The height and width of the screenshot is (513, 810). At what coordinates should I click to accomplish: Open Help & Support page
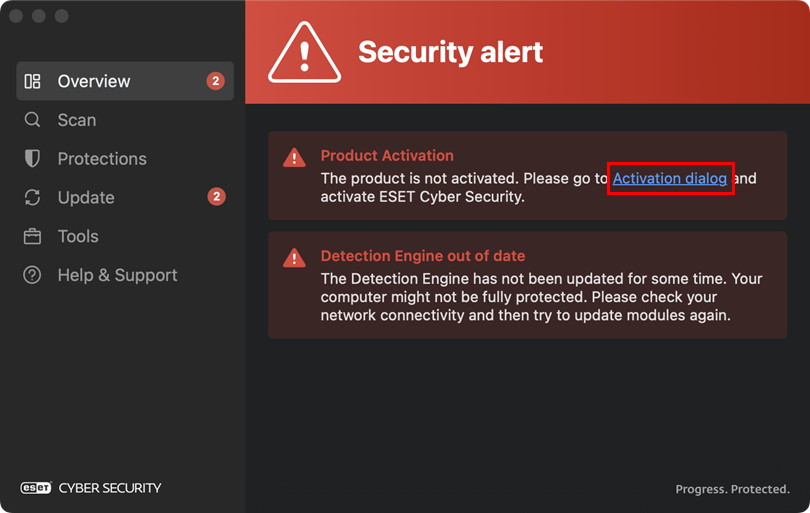(117, 275)
